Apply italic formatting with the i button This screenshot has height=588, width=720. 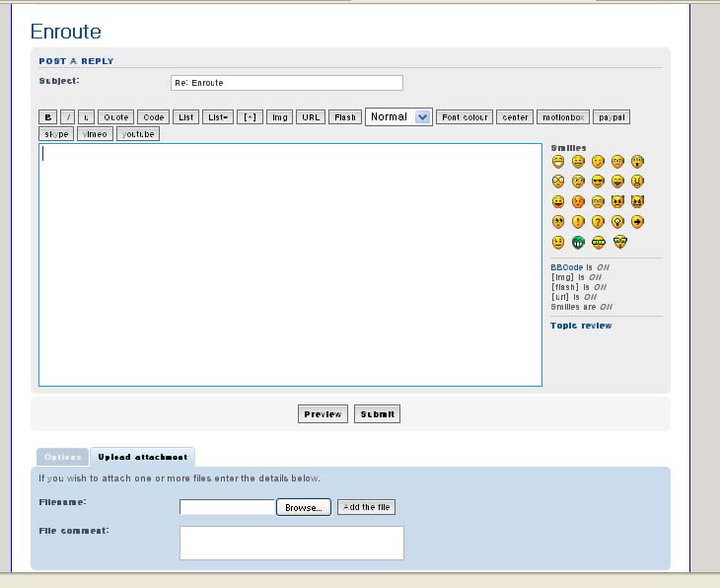pyautogui.click(x=68, y=117)
